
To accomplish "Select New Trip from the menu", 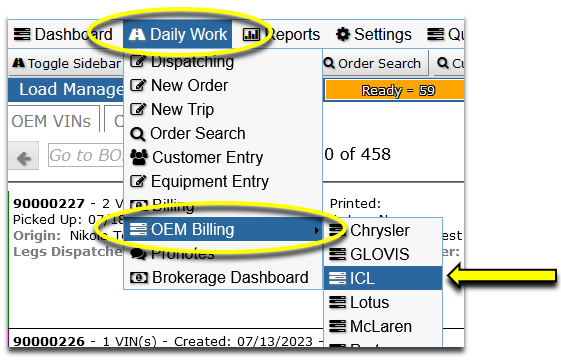I will (x=223, y=110).
